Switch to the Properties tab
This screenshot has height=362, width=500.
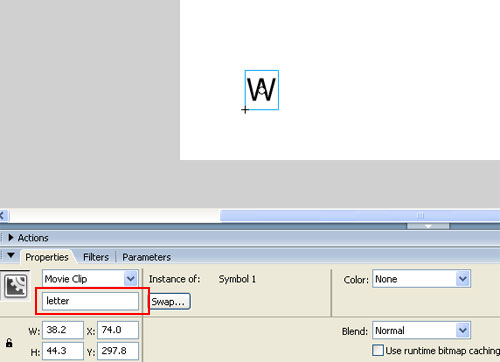coord(47,257)
